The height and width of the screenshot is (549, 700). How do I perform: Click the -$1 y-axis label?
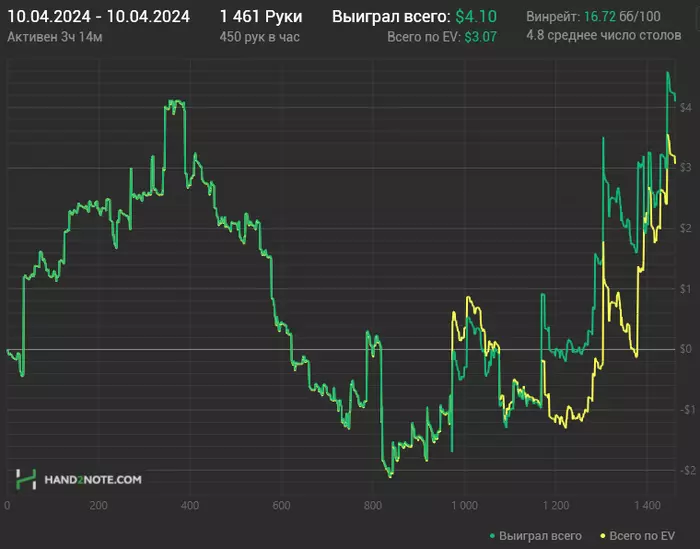[x=687, y=410]
